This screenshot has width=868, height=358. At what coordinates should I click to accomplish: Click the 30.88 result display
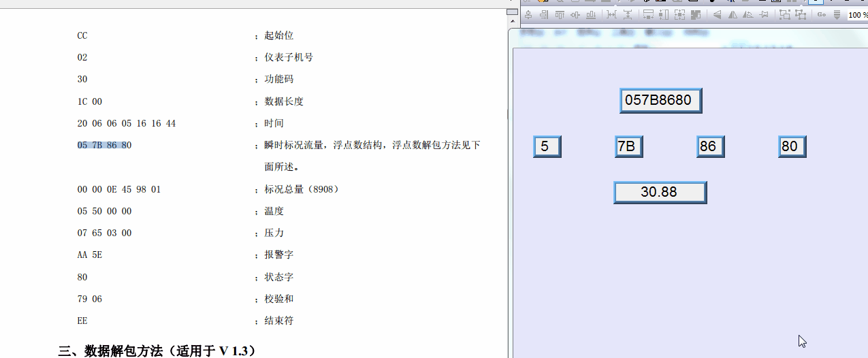point(660,193)
